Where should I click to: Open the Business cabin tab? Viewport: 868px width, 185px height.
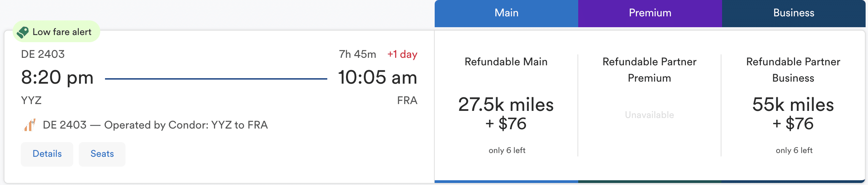point(793,13)
